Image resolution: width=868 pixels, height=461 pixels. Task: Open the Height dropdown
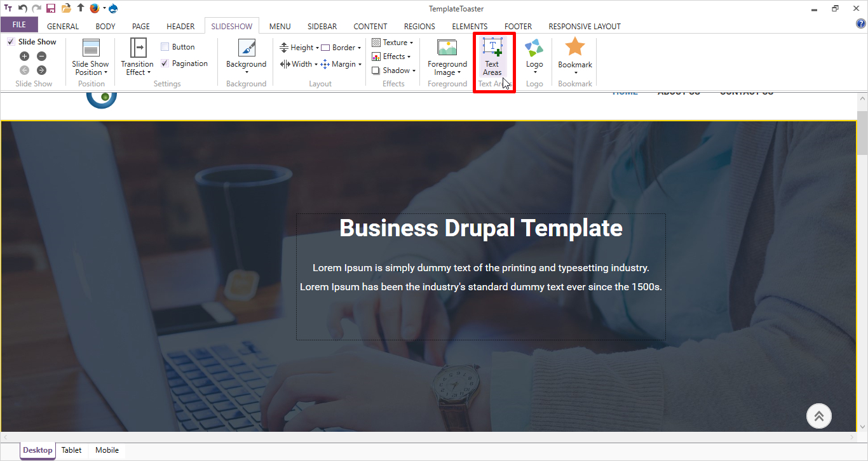pos(299,48)
